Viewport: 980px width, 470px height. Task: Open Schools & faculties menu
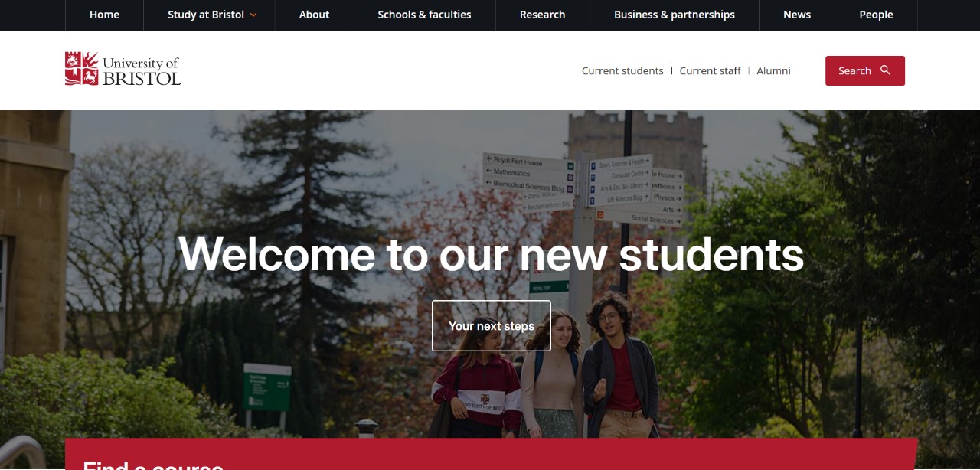point(424,15)
